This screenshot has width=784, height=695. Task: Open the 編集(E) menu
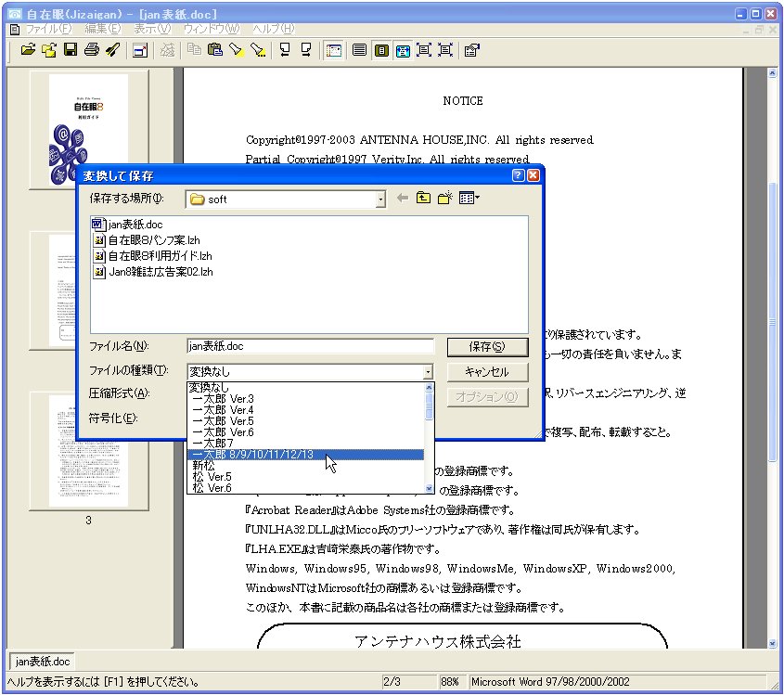(x=103, y=29)
